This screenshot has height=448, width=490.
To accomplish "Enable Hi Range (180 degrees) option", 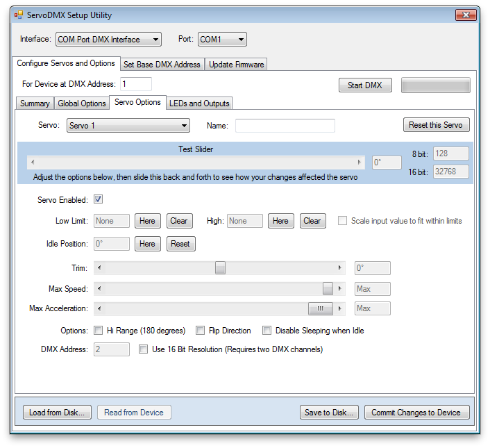I will coord(99,331).
